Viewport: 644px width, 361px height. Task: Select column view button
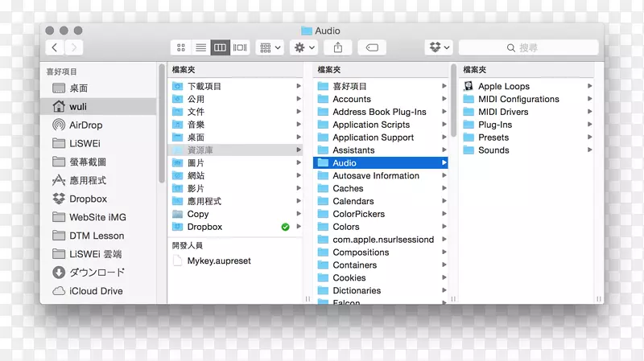[220, 47]
